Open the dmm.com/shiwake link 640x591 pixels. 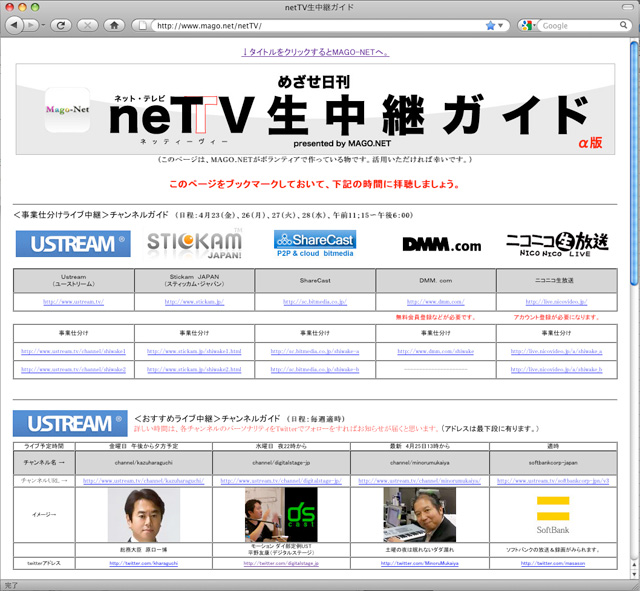pyautogui.click(x=436, y=351)
